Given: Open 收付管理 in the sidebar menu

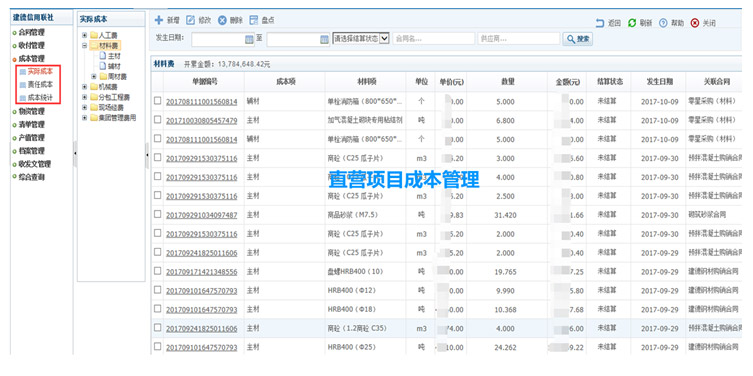Looking at the screenshot, I should click(x=31, y=46).
